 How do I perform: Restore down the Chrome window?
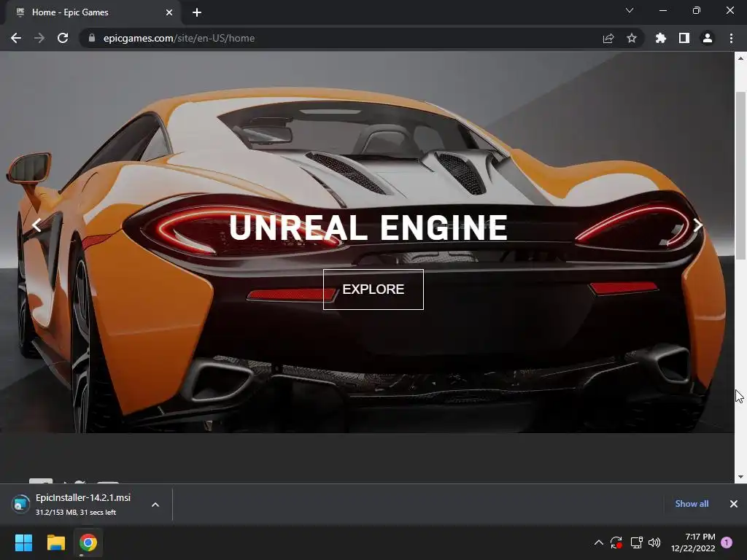click(x=697, y=10)
